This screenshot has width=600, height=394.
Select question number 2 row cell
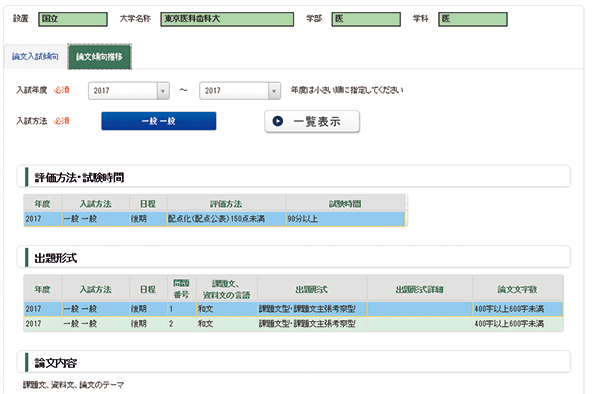coord(182,324)
